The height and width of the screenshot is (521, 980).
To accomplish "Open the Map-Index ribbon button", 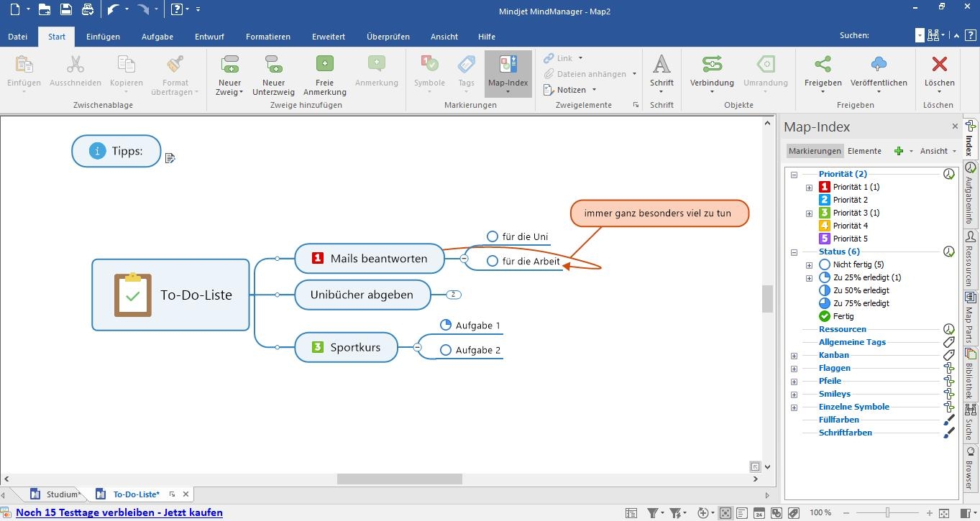I will pyautogui.click(x=508, y=65).
